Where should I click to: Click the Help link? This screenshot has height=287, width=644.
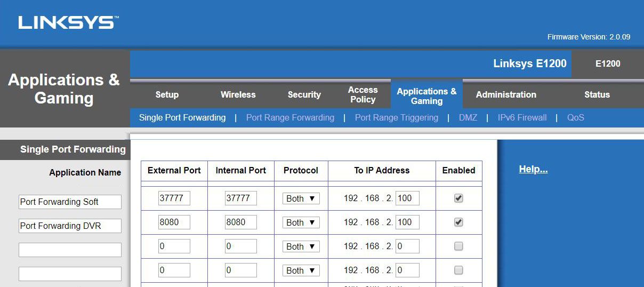(533, 170)
